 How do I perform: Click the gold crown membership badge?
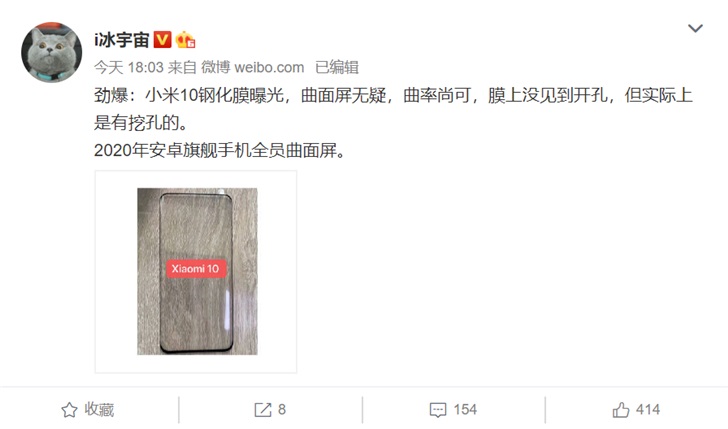point(185,40)
